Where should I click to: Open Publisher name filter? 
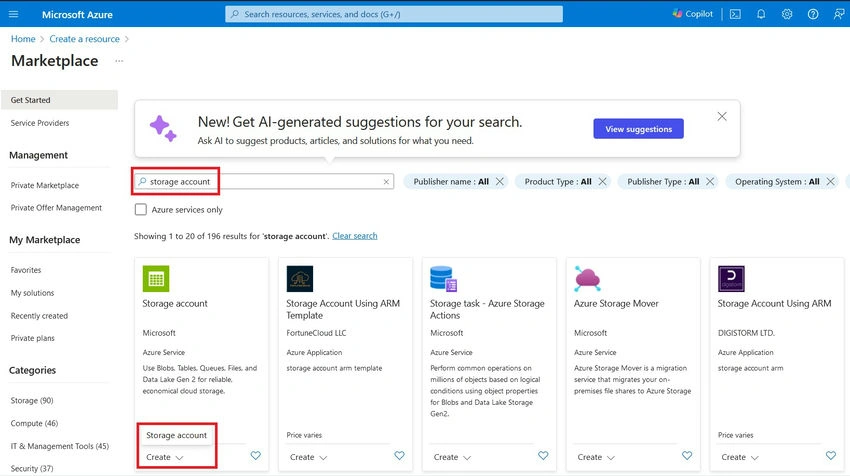[451, 182]
